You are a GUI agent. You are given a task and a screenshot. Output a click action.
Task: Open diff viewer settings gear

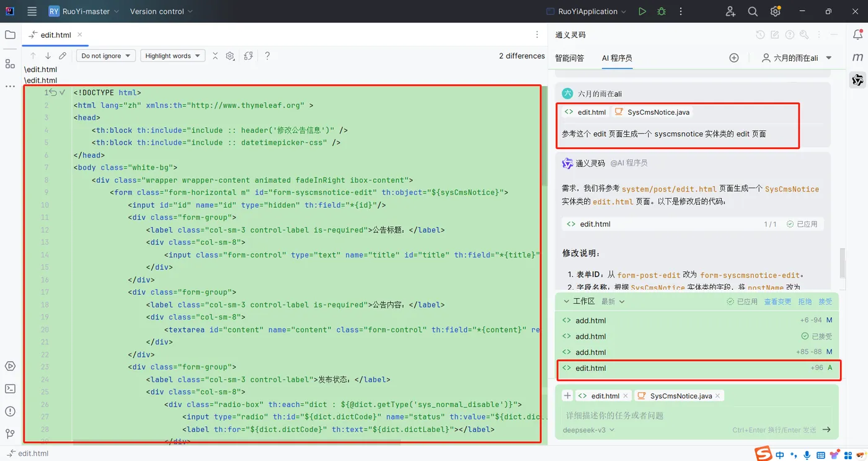coord(230,56)
